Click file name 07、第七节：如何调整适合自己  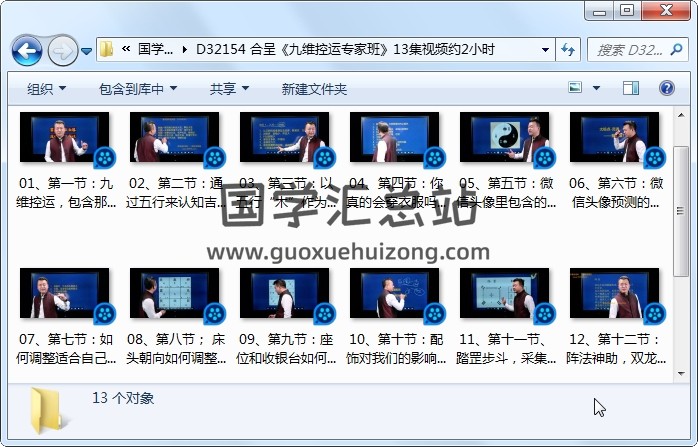pos(66,349)
